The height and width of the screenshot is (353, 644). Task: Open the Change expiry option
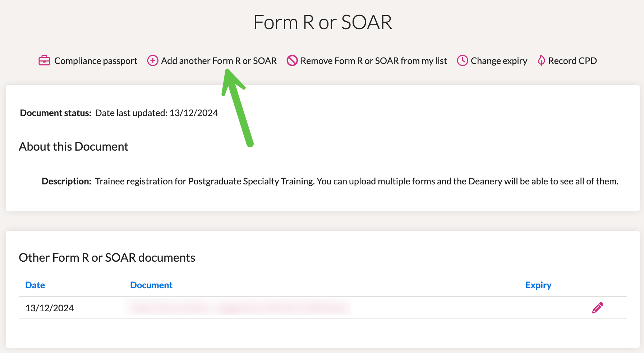pos(499,61)
